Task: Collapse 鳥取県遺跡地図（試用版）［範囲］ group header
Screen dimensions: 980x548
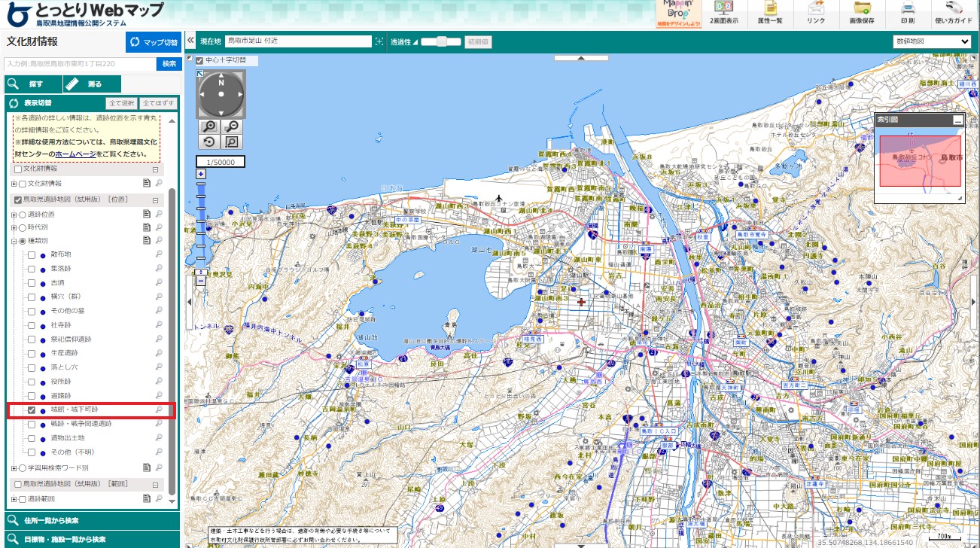Action: 156,484
